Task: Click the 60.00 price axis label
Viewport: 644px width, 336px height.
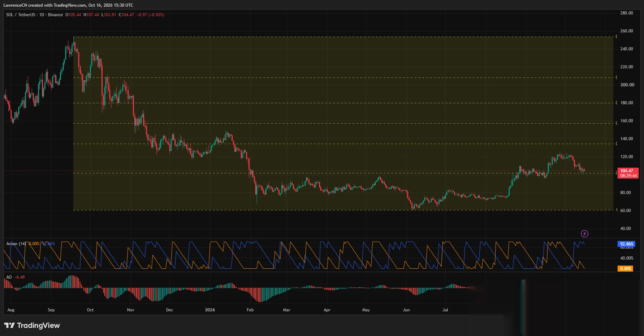Action: [x=625, y=211]
